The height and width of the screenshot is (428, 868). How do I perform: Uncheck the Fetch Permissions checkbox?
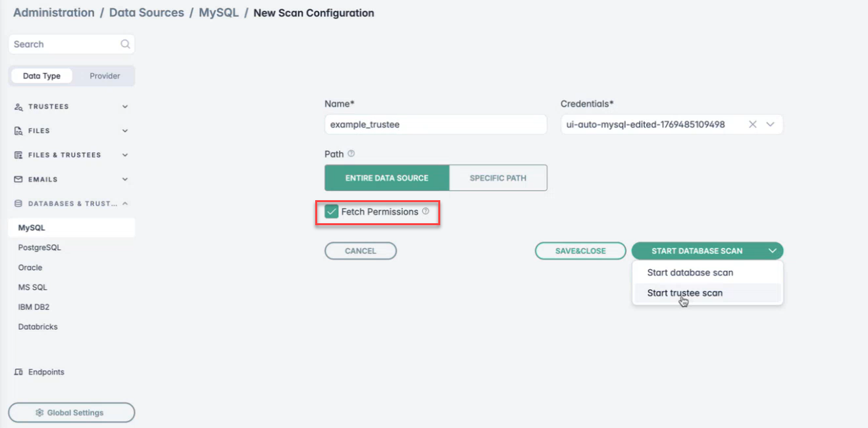click(332, 212)
